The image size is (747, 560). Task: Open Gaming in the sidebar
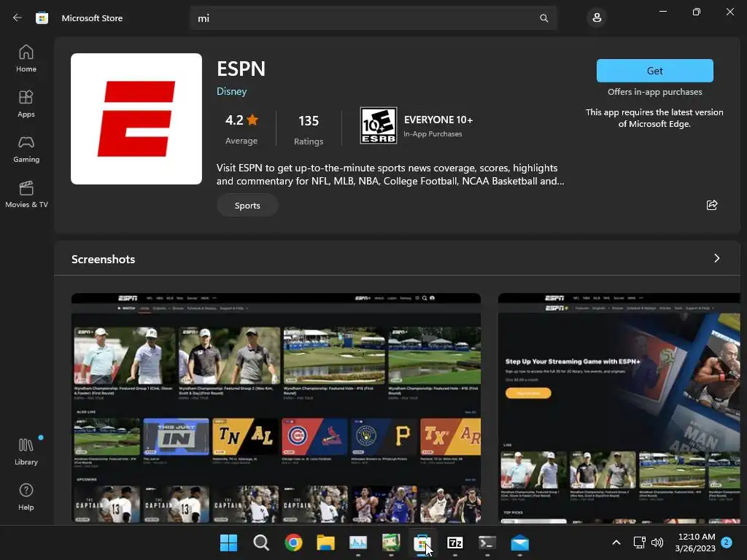[26, 149]
